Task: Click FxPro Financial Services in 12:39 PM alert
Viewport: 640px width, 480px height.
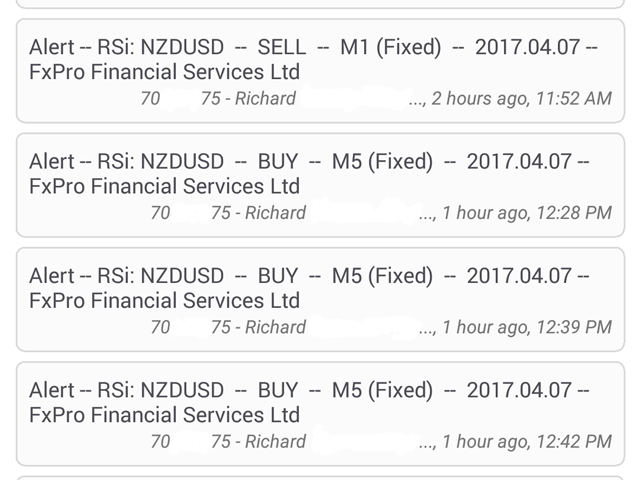Action: coord(164,301)
